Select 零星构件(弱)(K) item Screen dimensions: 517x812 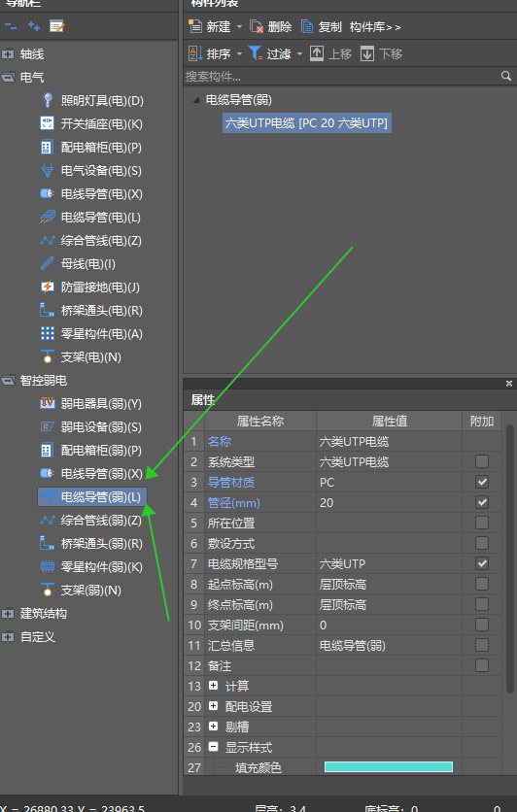(91, 566)
